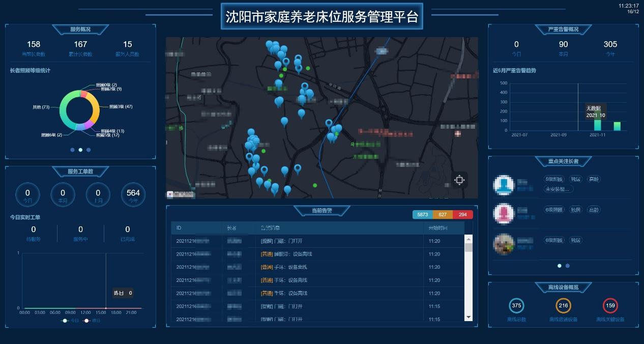Click the blue 离线总数 circle icon showing 375
Viewport: 644px width, 344px height.
click(516, 306)
